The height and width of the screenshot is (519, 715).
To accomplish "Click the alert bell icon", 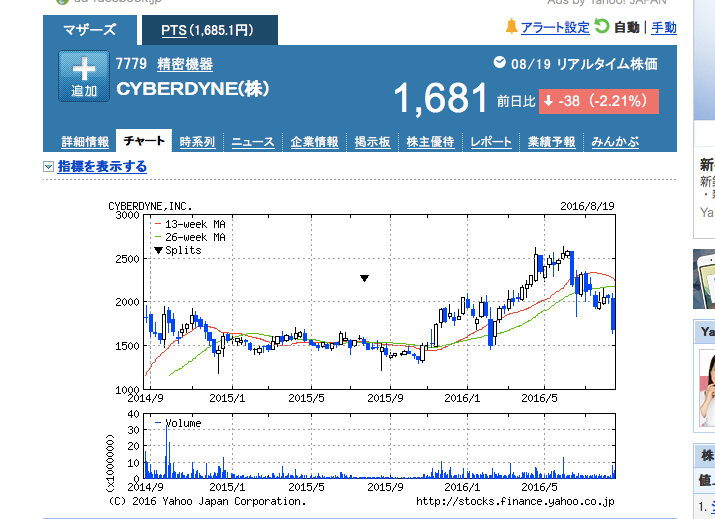I will [x=511, y=27].
